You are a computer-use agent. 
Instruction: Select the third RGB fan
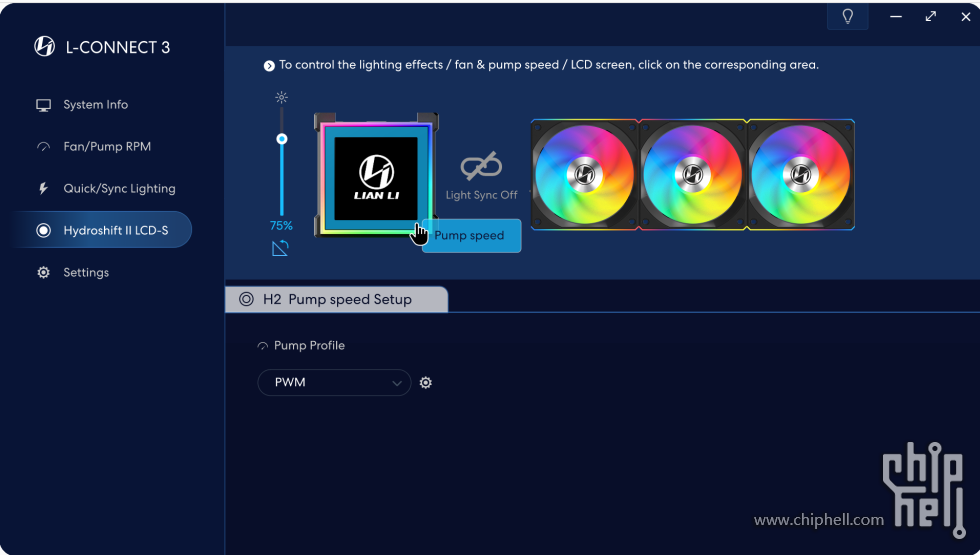801,174
